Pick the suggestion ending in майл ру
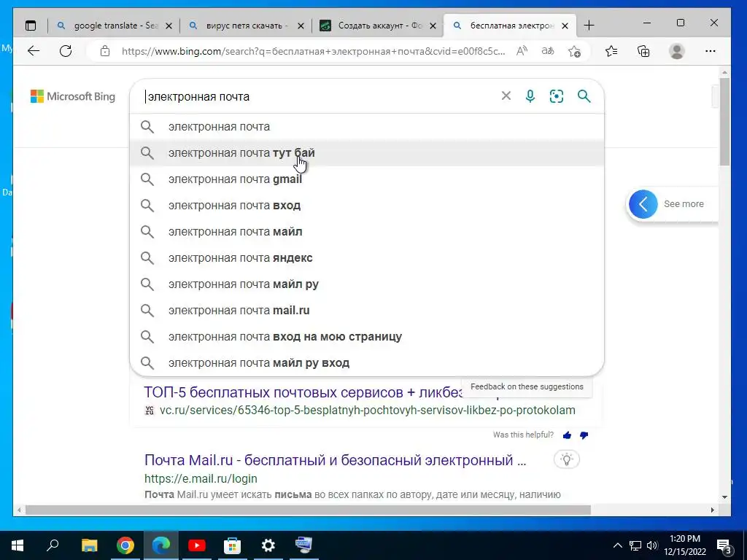747x560 pixels. (367, 284)
